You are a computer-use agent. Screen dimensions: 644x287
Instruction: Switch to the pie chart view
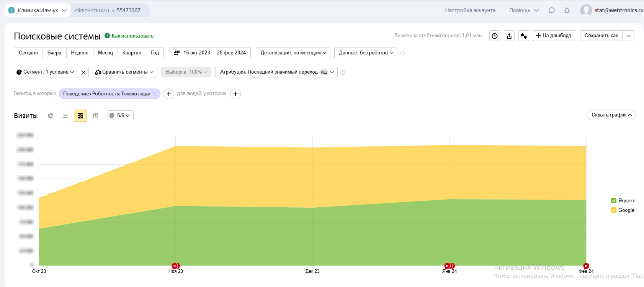click(51, 116)
